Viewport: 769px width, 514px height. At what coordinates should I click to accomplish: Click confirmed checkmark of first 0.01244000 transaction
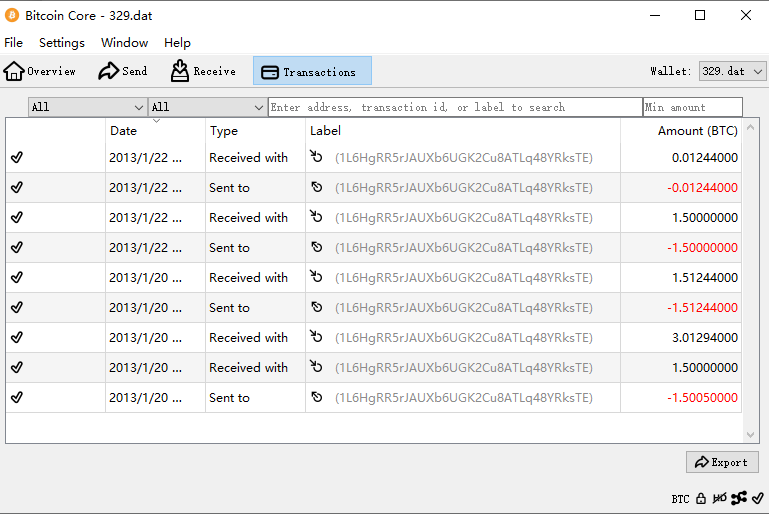(17, 158)
